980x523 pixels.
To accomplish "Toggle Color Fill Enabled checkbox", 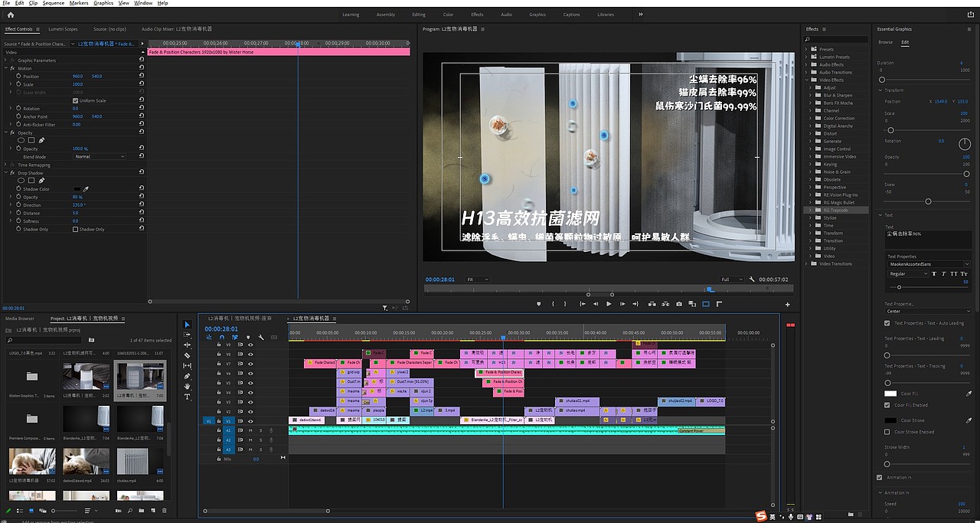I will click(887, 405).
